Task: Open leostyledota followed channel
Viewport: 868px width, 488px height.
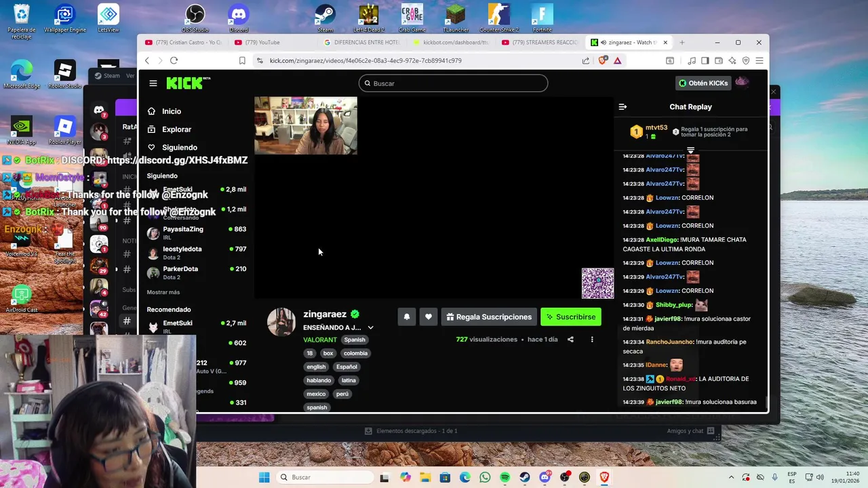Action: tap(197, 253)
